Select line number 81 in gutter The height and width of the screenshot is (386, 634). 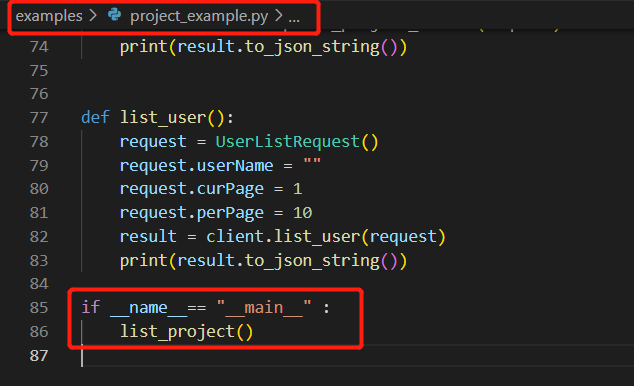click(x=39, y=213)
